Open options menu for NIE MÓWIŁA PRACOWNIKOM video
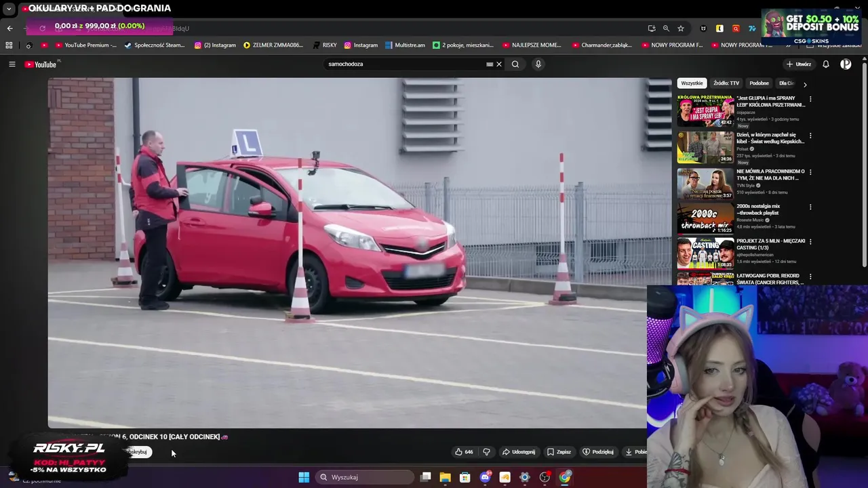Viewport: 868px width, 488px height. pyautogui.click(x=810, y=172)
